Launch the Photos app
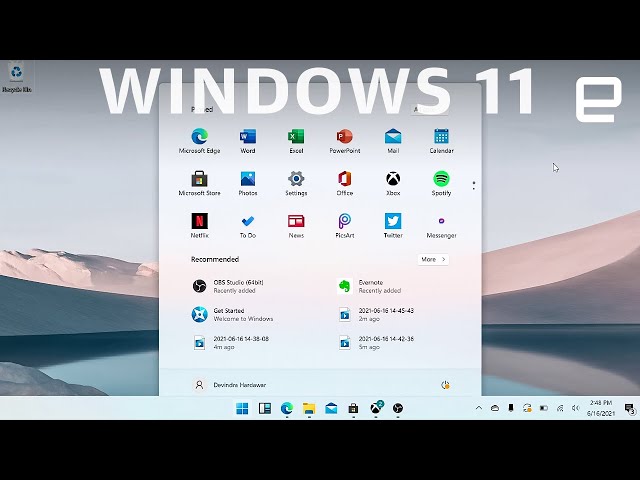Screen dimensions: 640x480 point(248,183)
